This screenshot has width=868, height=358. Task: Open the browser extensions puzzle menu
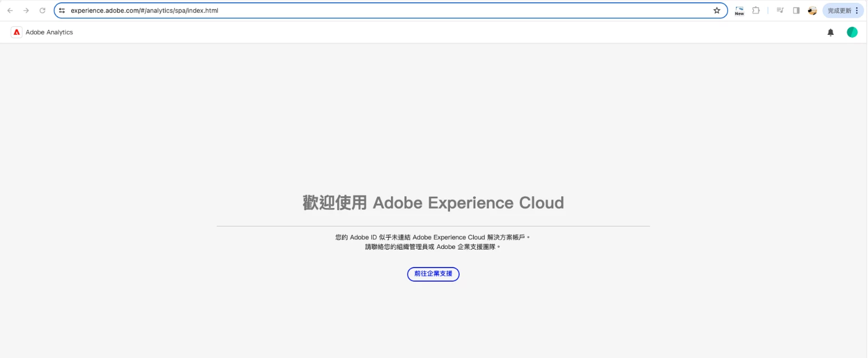756,11
